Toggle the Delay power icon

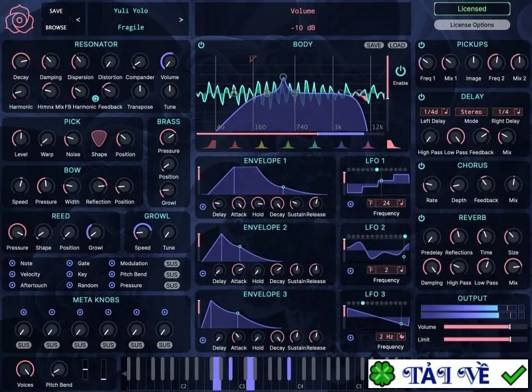422,97
